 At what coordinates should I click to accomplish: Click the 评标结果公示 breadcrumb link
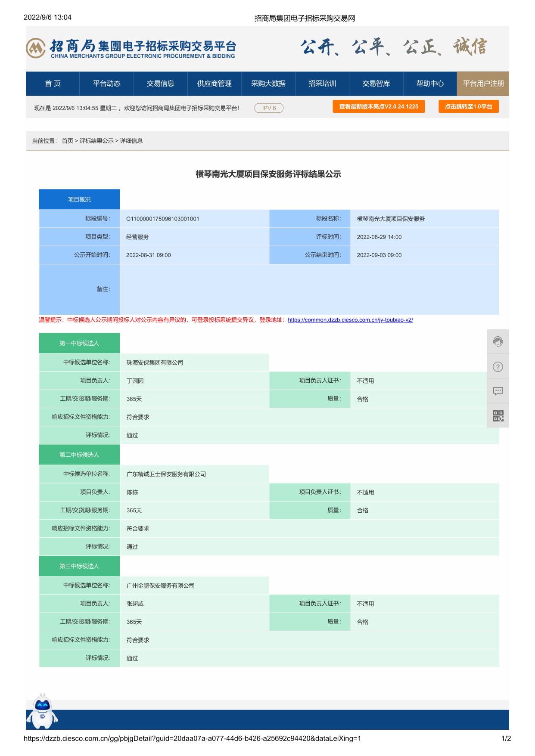[96, 141]
